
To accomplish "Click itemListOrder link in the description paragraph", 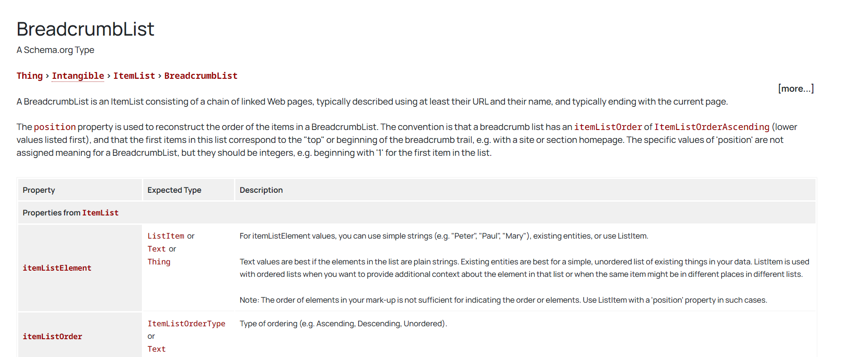I will tap(608, 127).
